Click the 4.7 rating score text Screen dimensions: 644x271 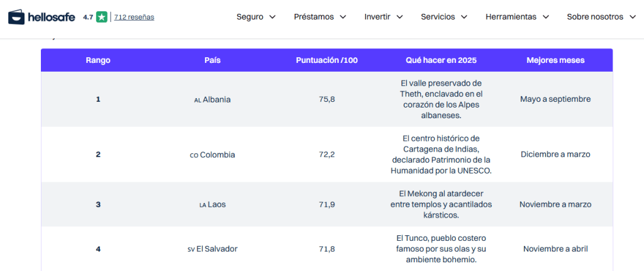[x=88, y=17]
